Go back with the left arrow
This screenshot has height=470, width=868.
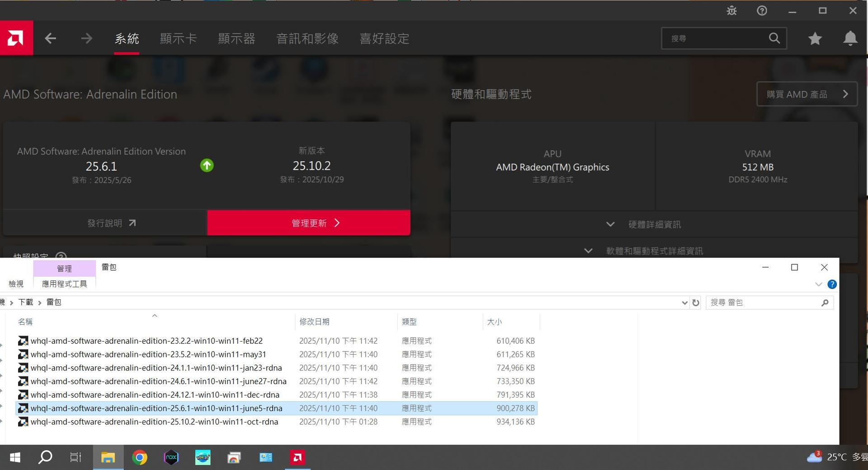tap(50, 38)
